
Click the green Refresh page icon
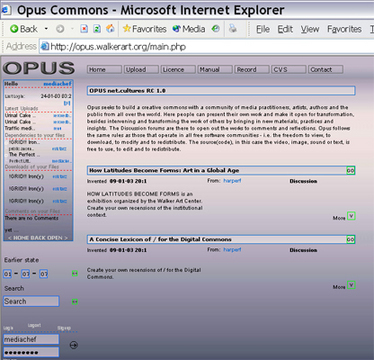click(97, 29)
